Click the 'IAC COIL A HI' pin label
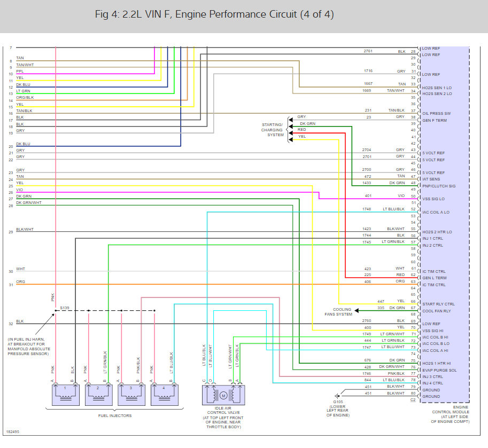488x448 pixels. 436,350
